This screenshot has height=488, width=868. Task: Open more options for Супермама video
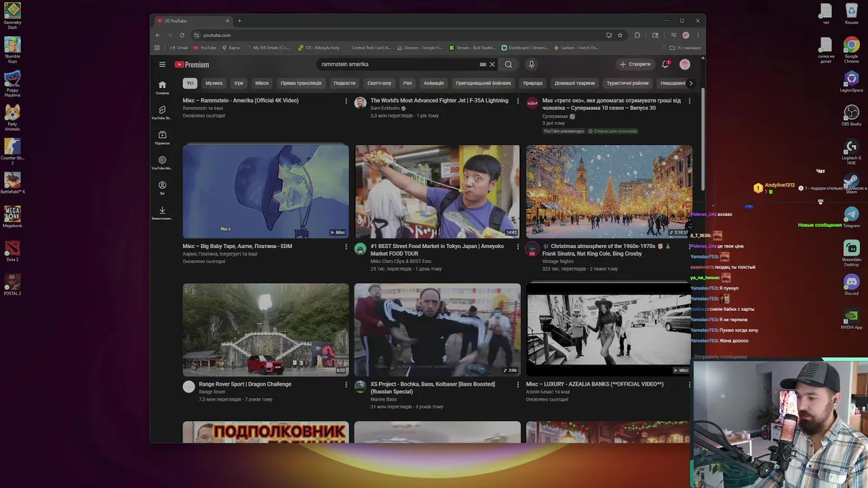click(x=690, y=101)
